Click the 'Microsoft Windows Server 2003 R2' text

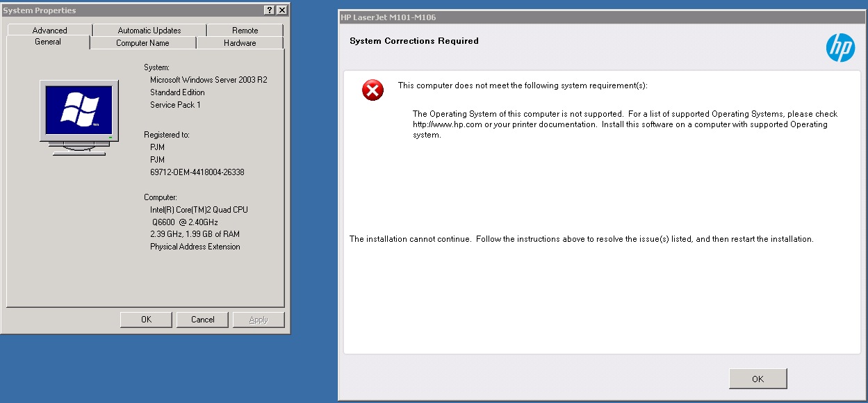pos(208,80)
